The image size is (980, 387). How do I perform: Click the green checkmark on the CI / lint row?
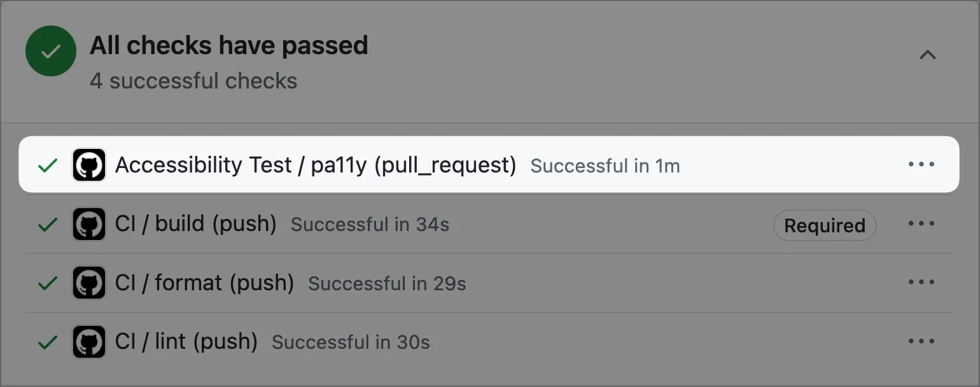[x=47, y=341]
